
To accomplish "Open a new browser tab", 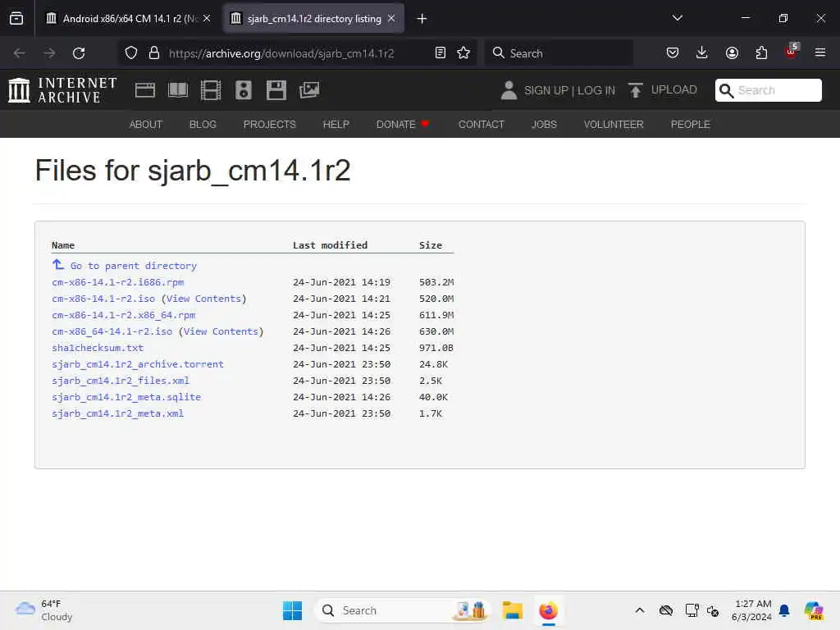I will coord(422,19).
